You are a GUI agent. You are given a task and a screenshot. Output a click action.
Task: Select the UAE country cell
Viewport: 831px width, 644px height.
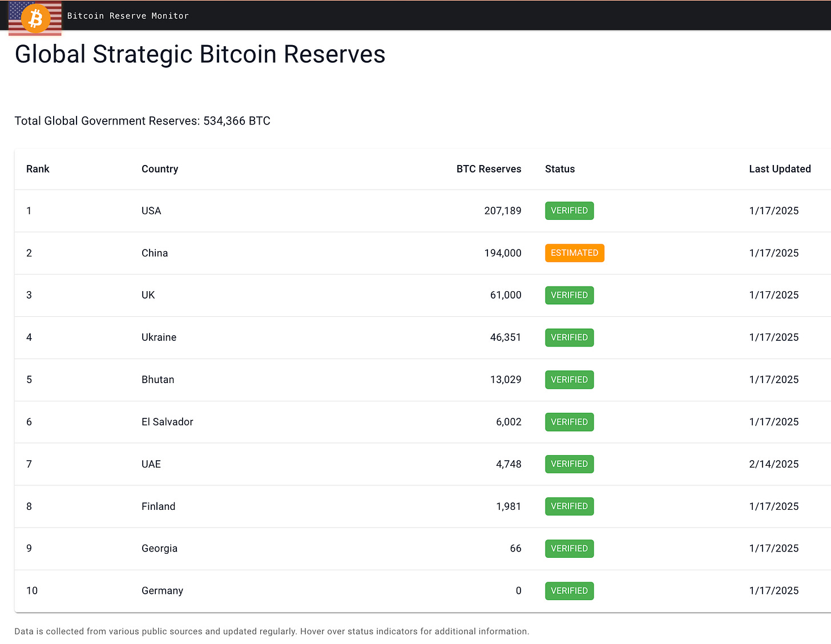151,464
